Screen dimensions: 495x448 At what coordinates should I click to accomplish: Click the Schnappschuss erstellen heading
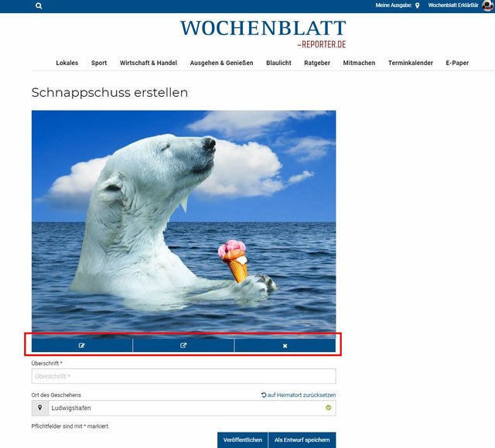tap(110, 93)
